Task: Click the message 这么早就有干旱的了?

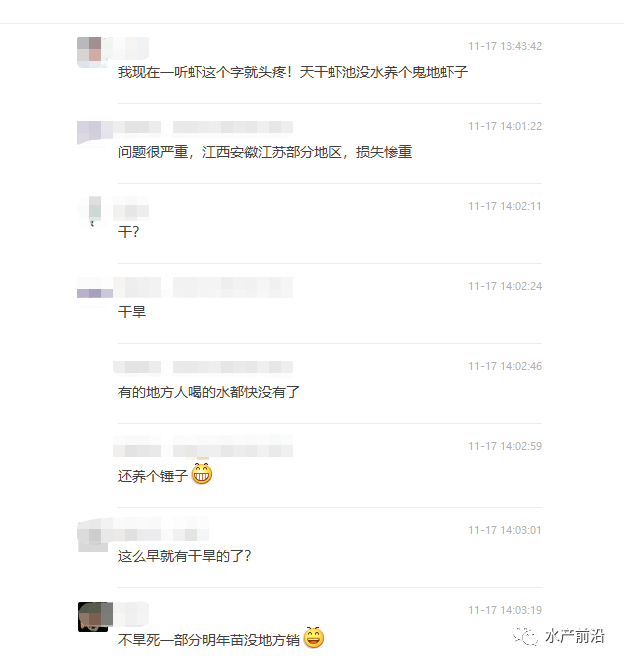Action: [x=184, y=556]
